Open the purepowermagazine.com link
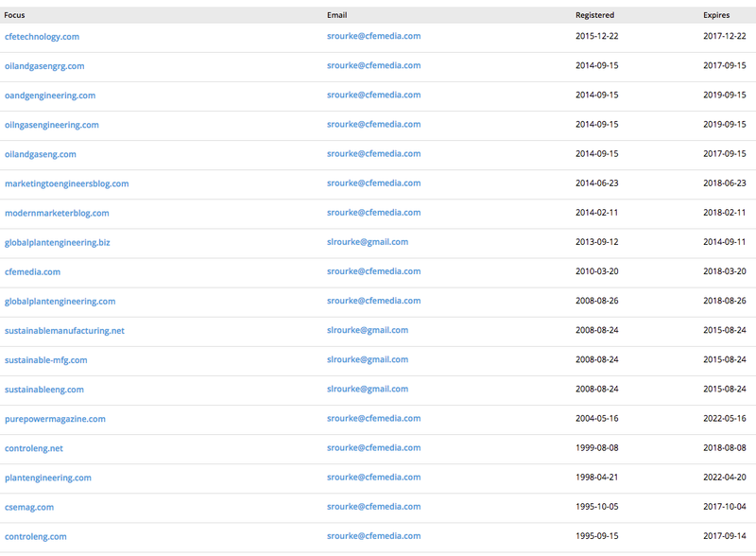Image resolution: width=756 pixels, height=556 pixels. pos(55,420)
